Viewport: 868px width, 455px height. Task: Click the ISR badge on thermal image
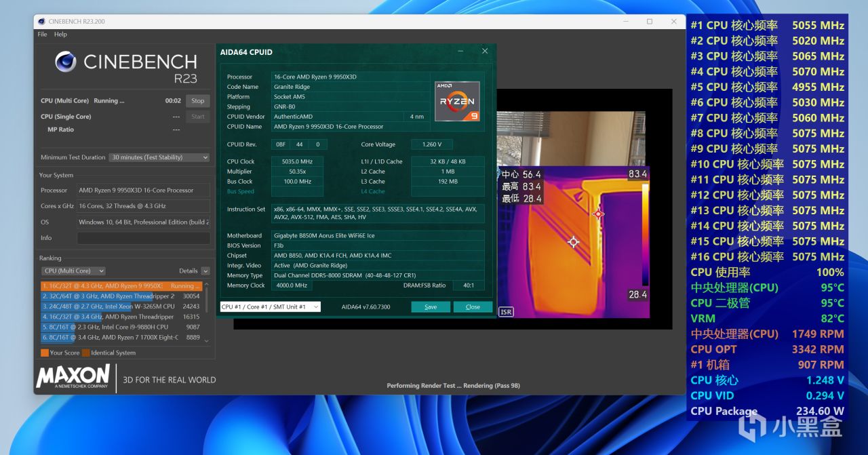click(x=506, y=312)
